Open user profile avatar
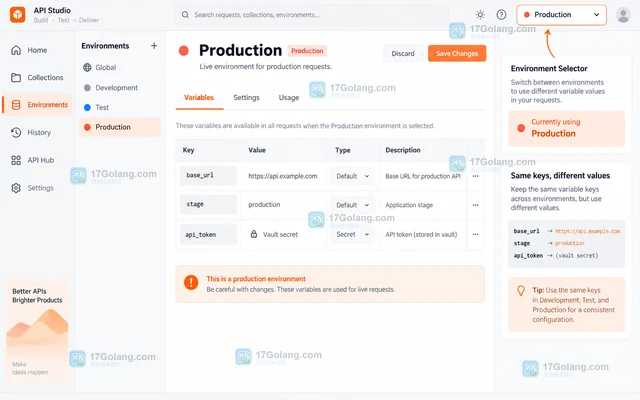This screenshot has width=640, height=400. point(623,15)
